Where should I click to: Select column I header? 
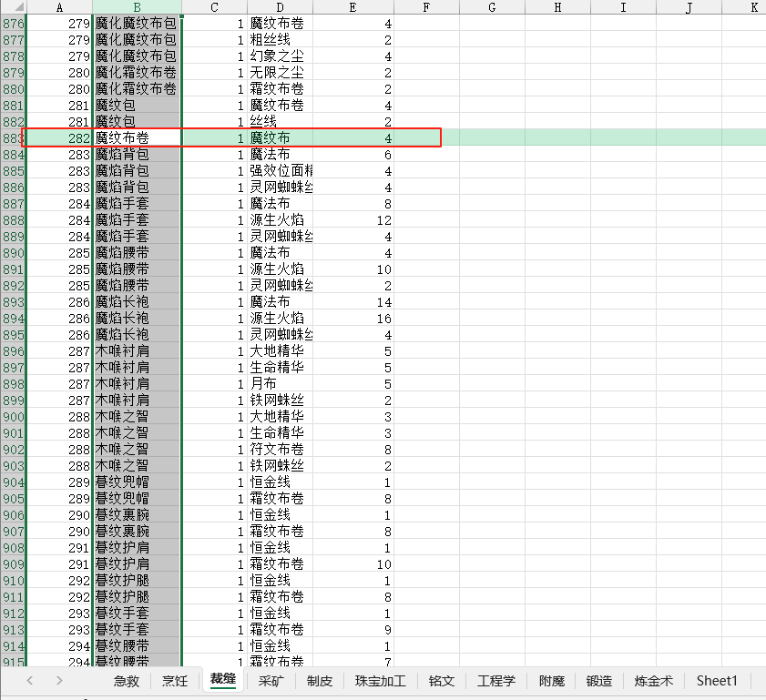point(623,7)
